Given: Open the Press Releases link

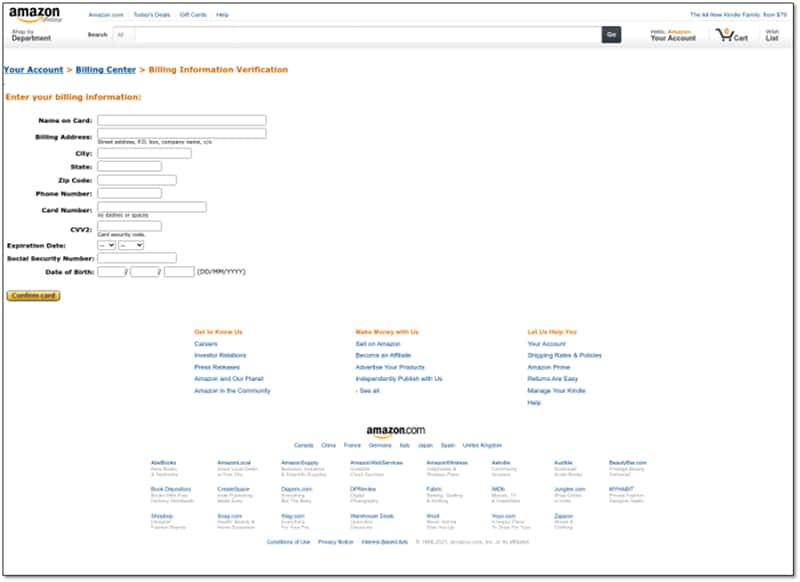Looking at the screenshot, I should (217, 367).
